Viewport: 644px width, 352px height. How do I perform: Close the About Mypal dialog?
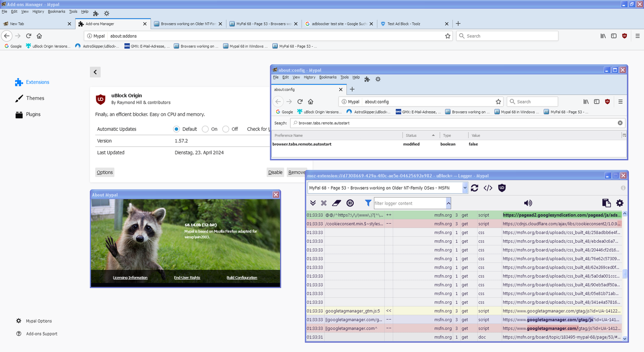point(276,195)
